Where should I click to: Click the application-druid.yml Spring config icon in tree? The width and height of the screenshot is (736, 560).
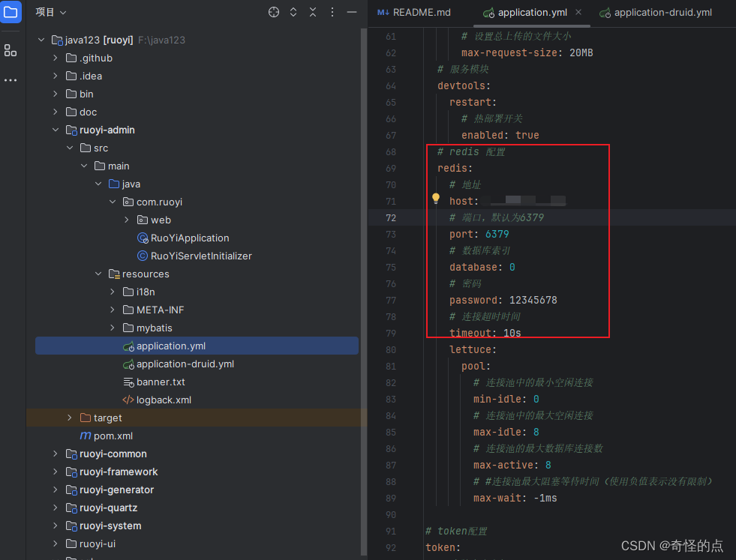click(128, 364)
